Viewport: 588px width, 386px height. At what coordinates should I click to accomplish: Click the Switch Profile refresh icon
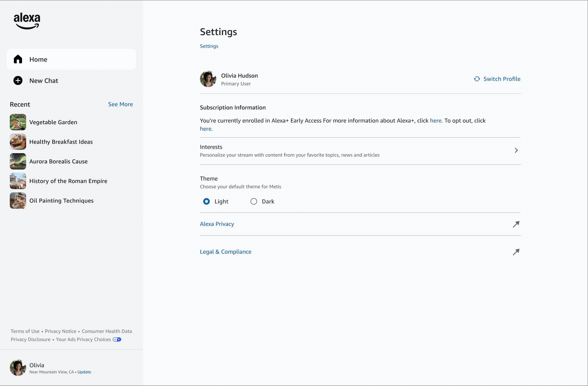pyautogui.click(x=477, y=79)
